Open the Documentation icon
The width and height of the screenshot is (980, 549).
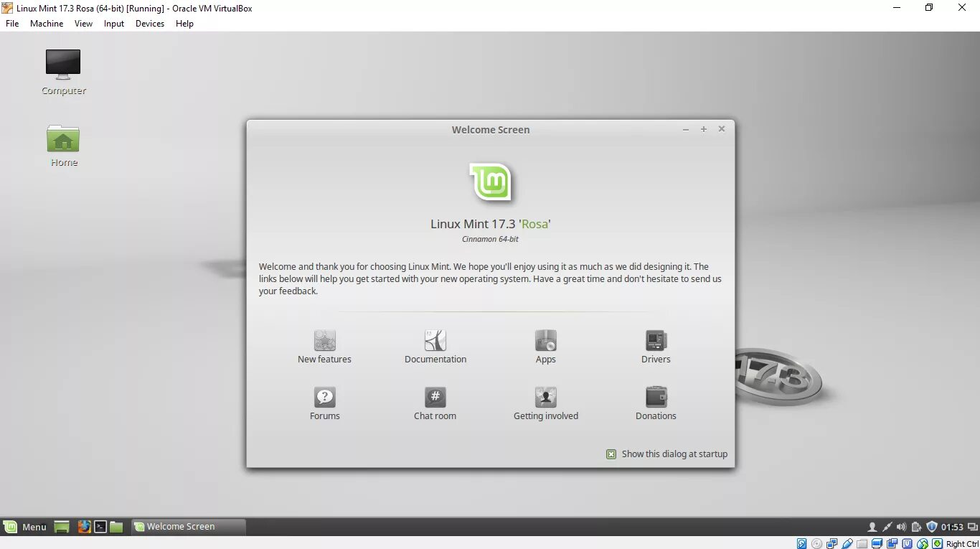[x=435, y=341]
